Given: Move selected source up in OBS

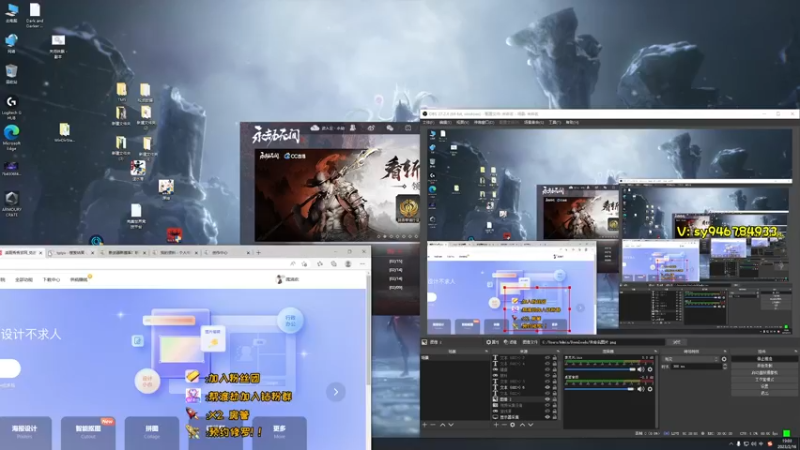Looking at the screenshot, I should click(522, 424).
